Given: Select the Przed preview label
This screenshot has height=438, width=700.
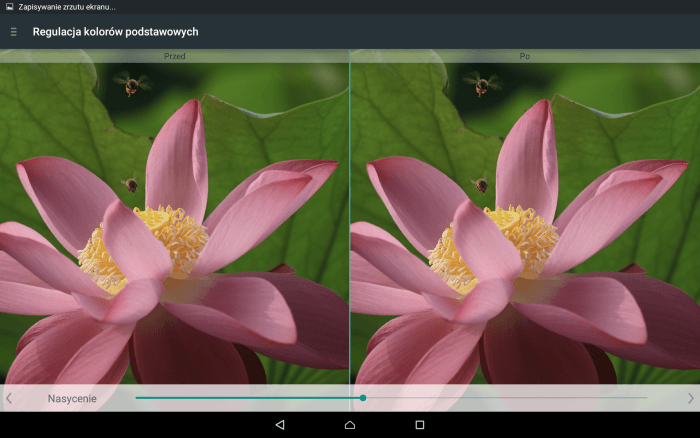Looking at the screenshot, I should (175, 56).
